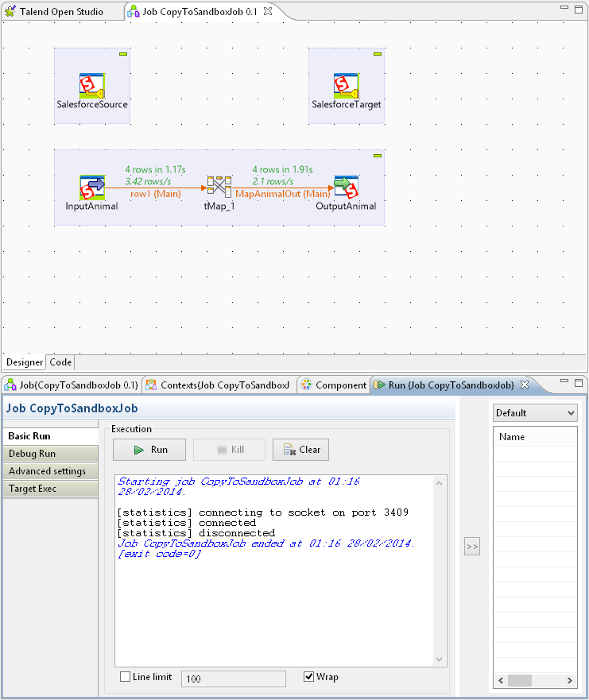Click the 'Job CopyToSandboxJob' panel heading
This screenshot has height=700, width=589.
click(x=72, y=408)
